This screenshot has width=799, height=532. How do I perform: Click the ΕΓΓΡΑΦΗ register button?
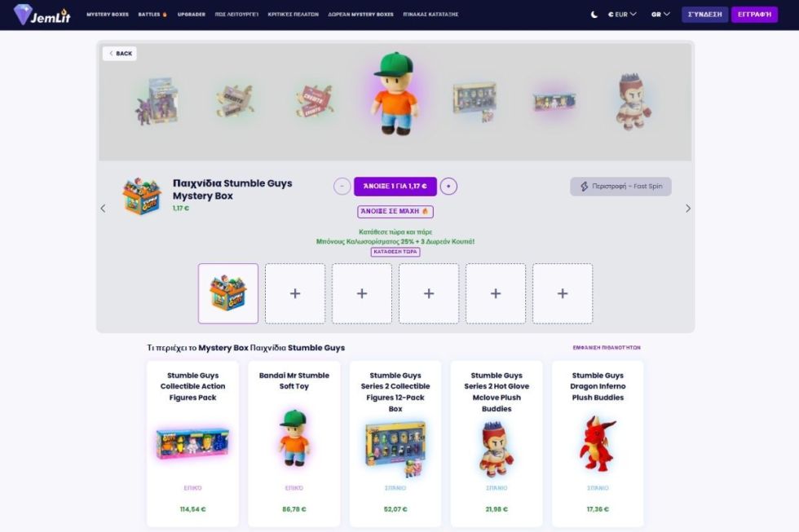click(x=754, y=14)
